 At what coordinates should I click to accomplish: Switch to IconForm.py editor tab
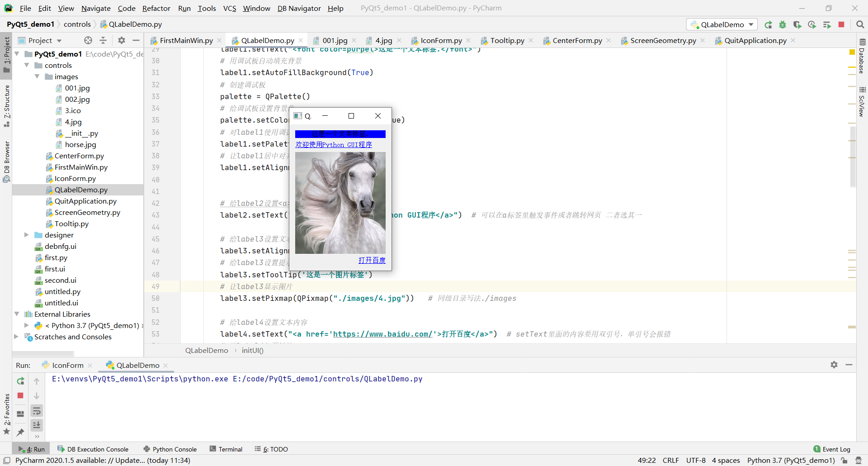point(441,40)
